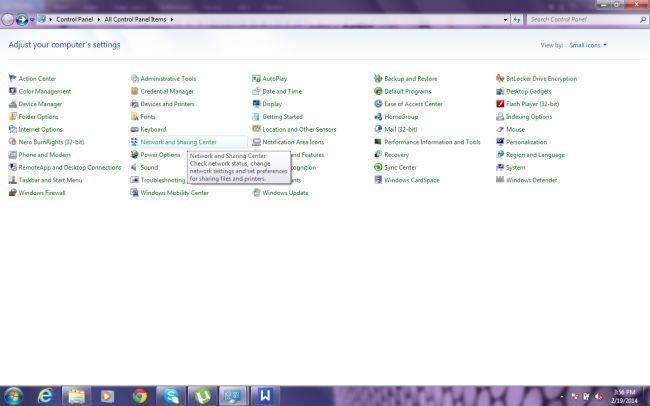Open the Devices and Printers icon
The height and width of the screenshot is (406, 650).
134,104
